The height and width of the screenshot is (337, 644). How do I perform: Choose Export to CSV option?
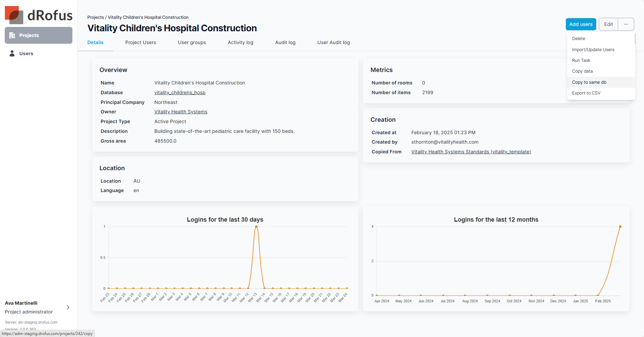pos(586,93)
